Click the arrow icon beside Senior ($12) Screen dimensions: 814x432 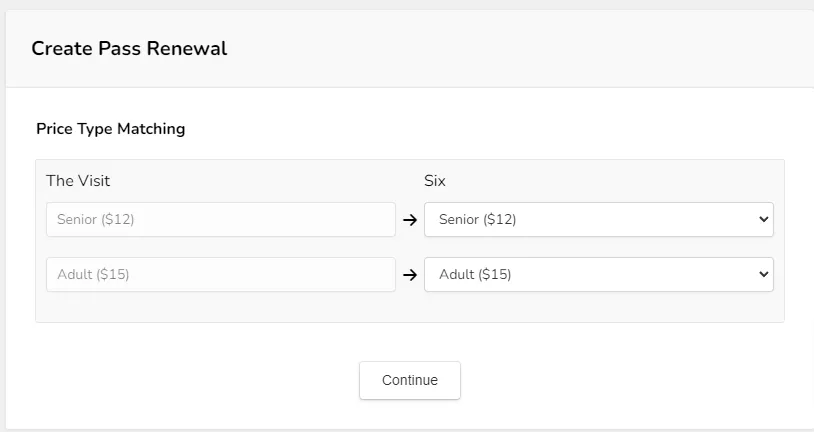click(x=410, y=220)
